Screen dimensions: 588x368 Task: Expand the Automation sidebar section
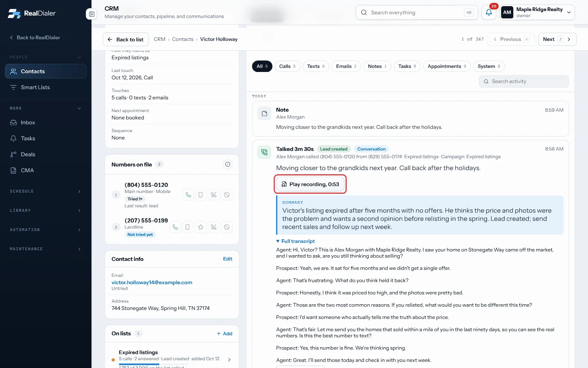[x=46, y=230]
